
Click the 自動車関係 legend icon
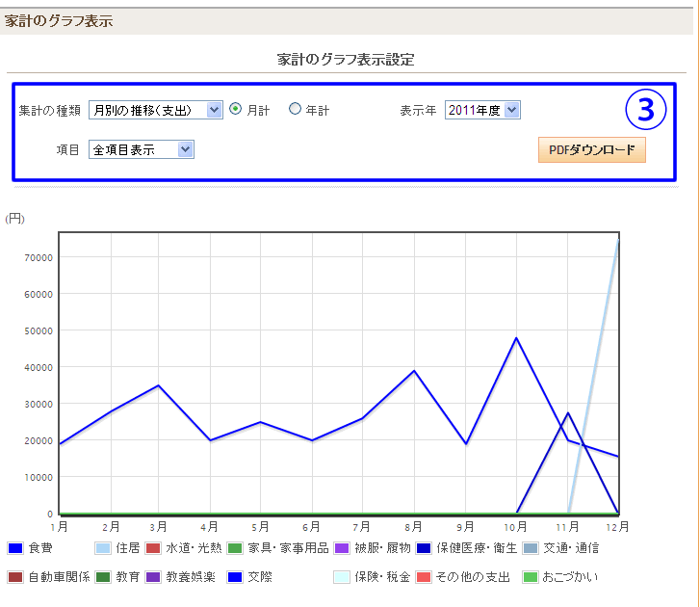(14, 577)
